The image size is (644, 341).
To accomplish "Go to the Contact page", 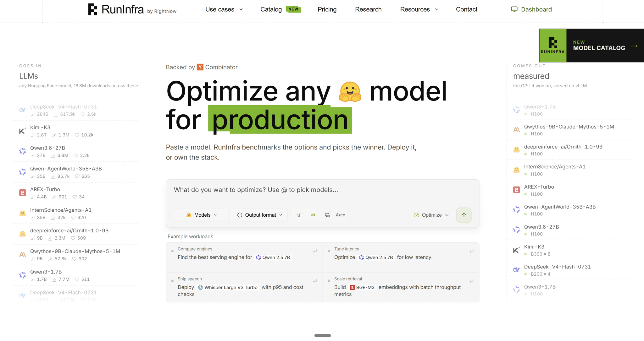I will tap(467, 9).
